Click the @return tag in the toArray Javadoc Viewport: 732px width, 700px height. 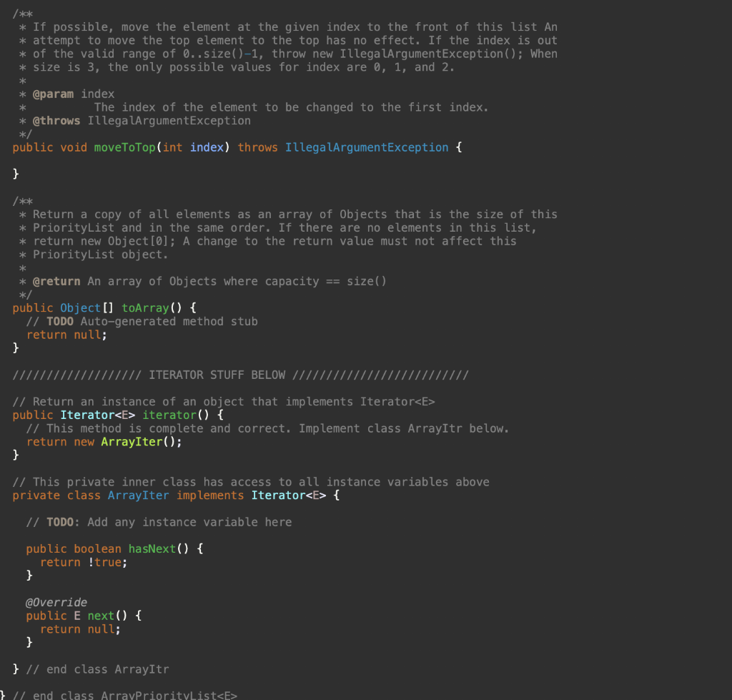[x=56, y=282]
